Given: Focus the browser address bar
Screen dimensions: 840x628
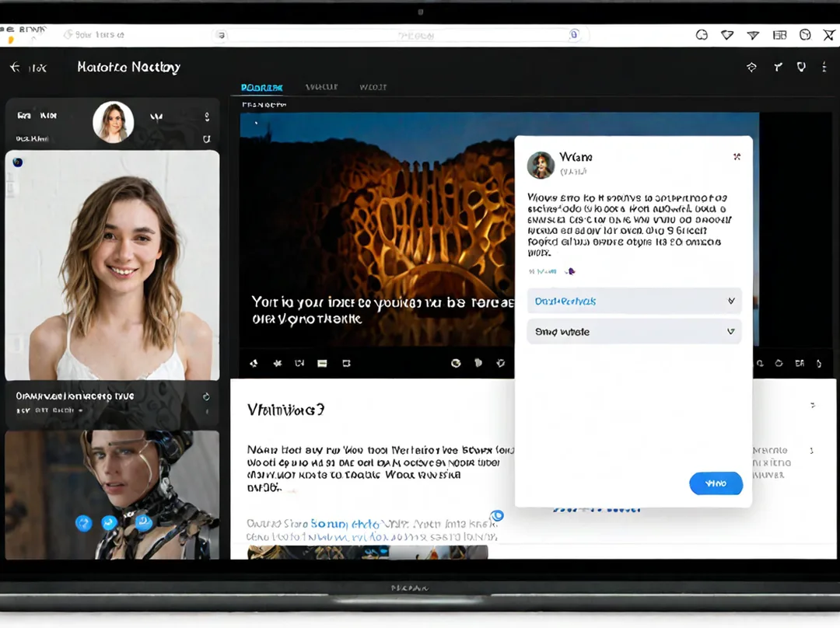Looking at the screenshot, I should (401, 35).
